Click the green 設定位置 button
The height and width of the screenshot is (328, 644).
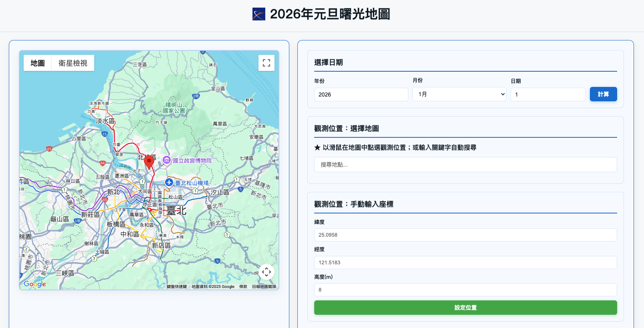(x=466, y=308)
